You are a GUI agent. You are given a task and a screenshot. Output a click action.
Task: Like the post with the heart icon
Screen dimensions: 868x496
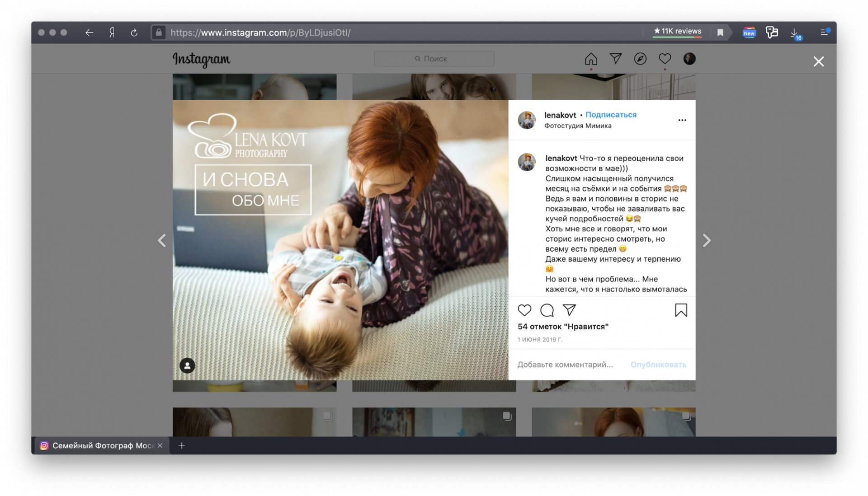coord(524,310)
